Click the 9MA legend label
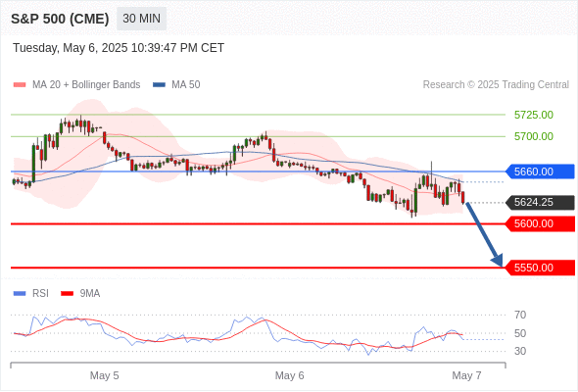Image resolution: width=578 pixels, height=392 pixels. (x=90, y=294)
